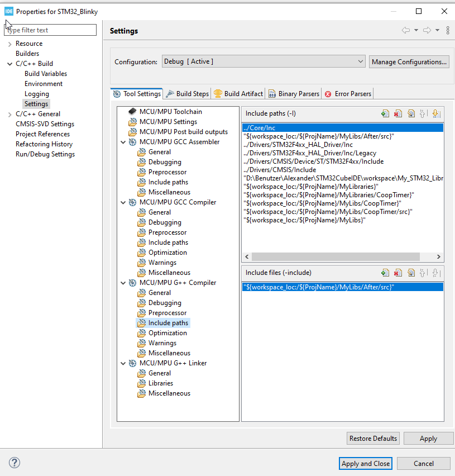Select the MCU/MPU G++ Compiler node

[178, 283]
